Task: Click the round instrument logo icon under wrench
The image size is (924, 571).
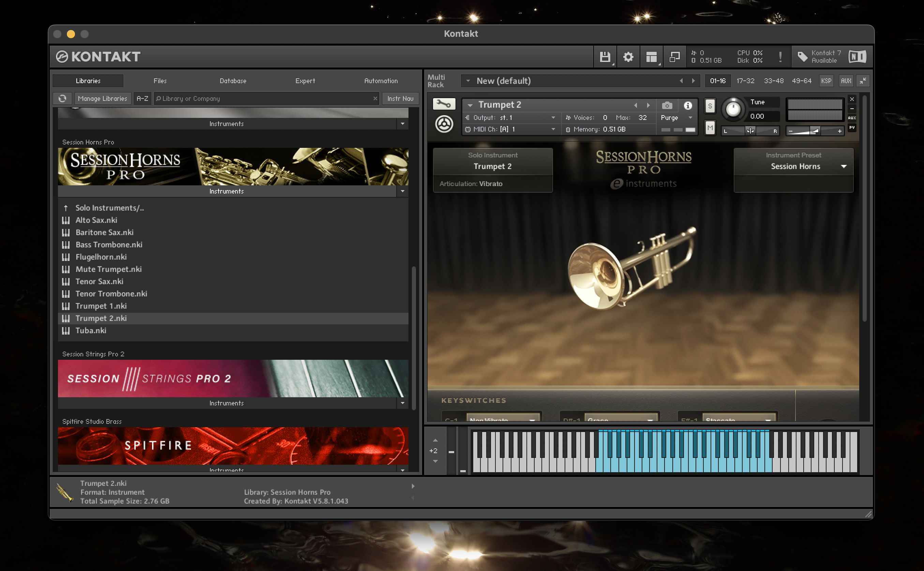Action: (444, 124)
